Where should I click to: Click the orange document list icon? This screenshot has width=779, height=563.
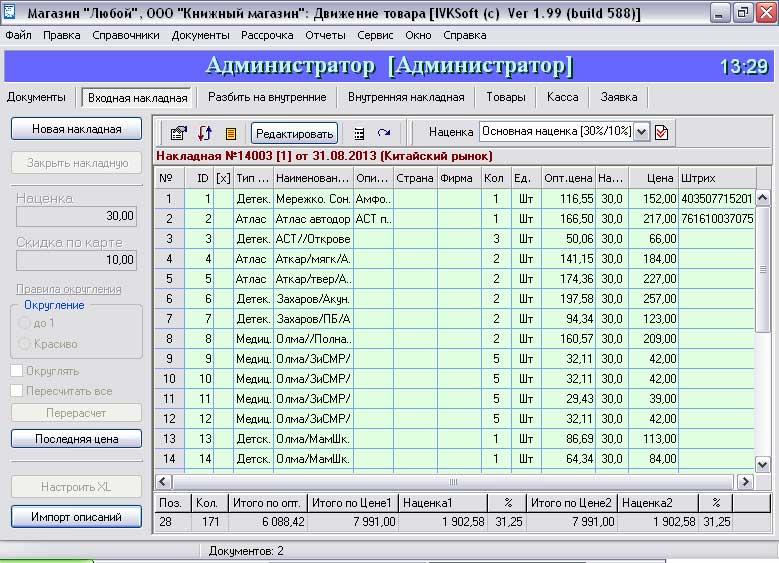tap(231, 133)
